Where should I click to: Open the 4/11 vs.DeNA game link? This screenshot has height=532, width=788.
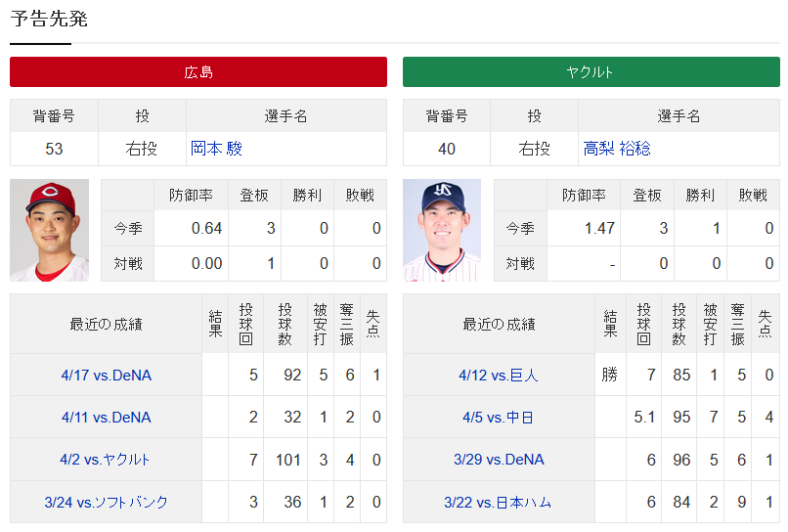pos(107,418)
